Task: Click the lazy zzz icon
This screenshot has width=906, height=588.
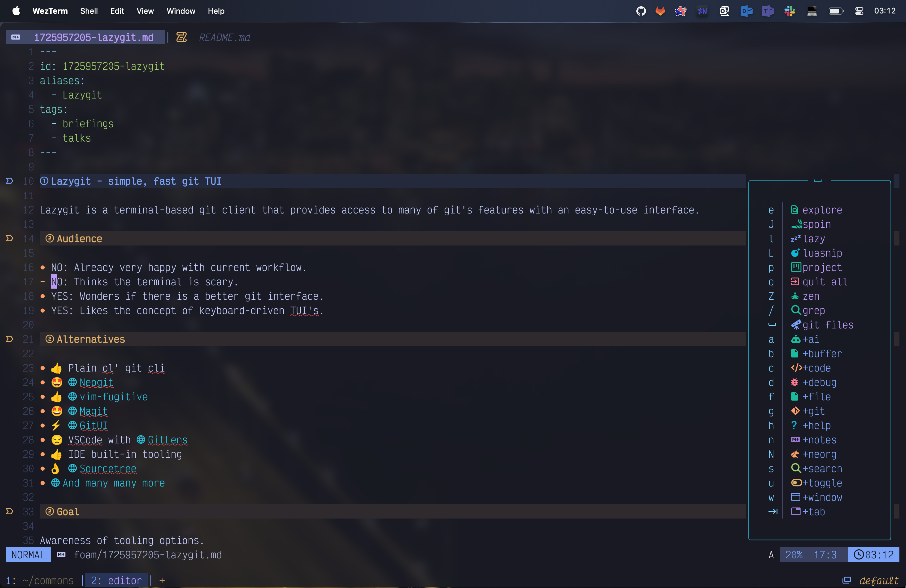Action: pos(796,239)
